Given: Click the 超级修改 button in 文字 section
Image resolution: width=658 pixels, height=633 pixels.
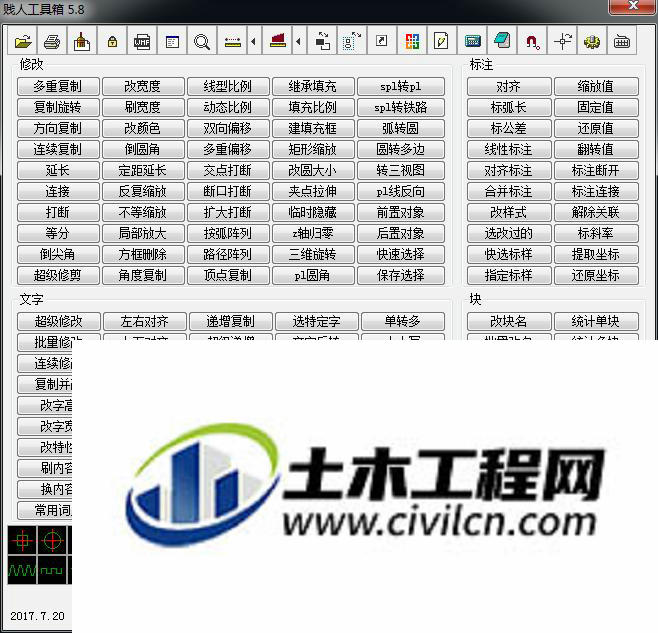Looking at the screenshot, I should [x=59, y=322].
